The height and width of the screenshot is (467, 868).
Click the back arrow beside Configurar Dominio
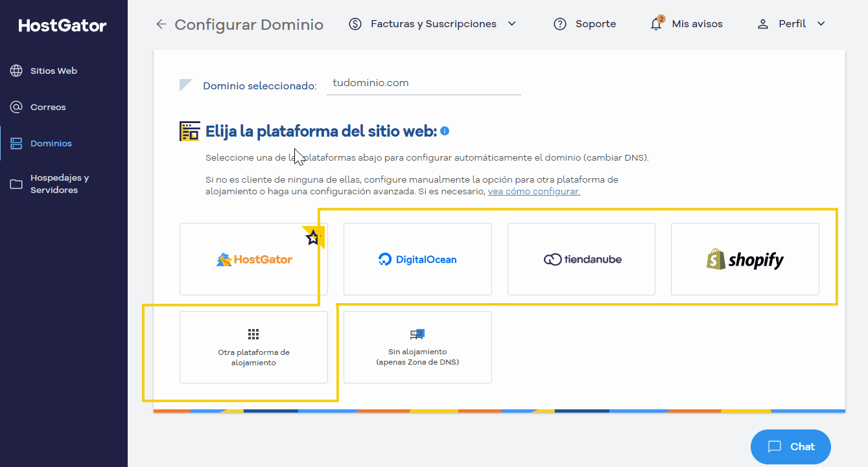click(161, 25)
